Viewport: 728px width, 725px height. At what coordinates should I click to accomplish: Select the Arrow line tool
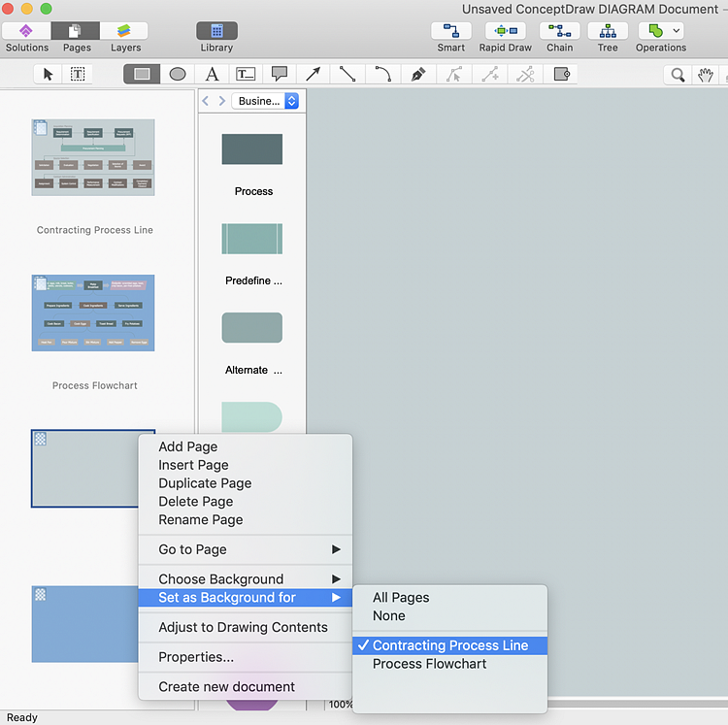click(313, 74)
